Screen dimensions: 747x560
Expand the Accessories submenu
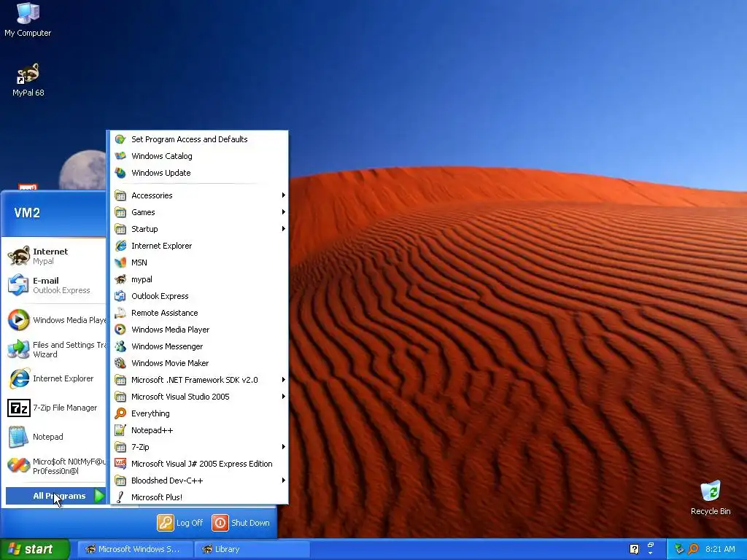199,195
